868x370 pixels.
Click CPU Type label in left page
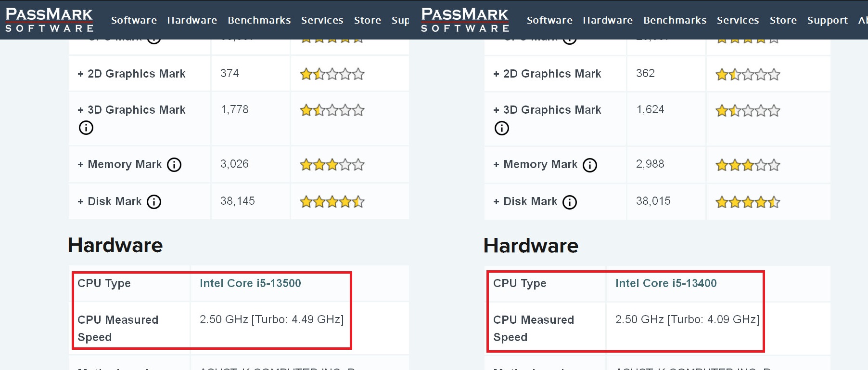[x=104, y=283]
